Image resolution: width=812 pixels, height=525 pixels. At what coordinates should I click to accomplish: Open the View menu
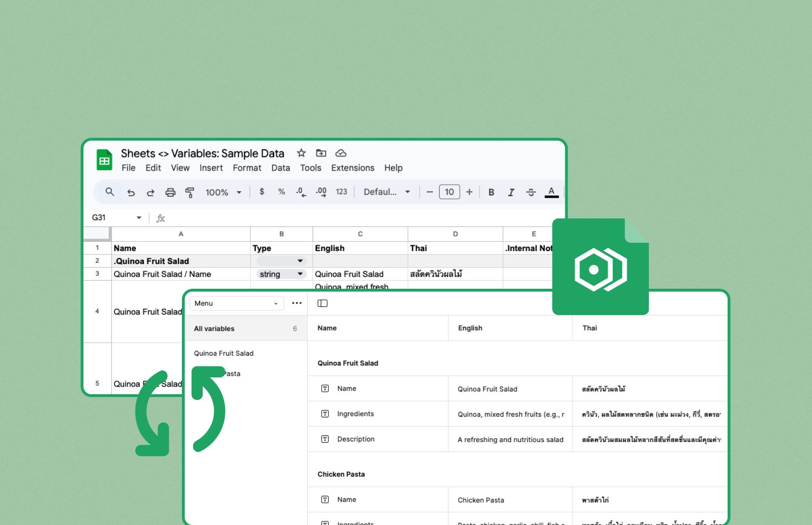tap(180, 168)
